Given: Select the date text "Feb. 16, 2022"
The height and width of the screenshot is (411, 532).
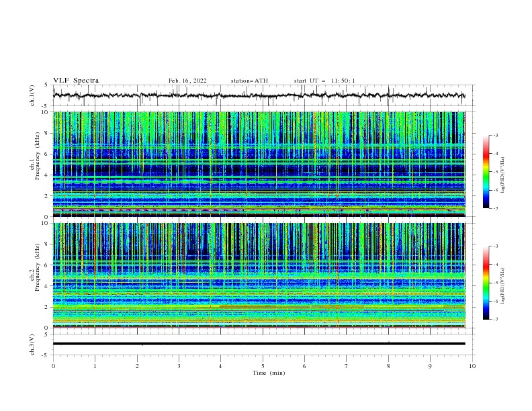Looking at the screenshot, I should (x=187, y=81).
